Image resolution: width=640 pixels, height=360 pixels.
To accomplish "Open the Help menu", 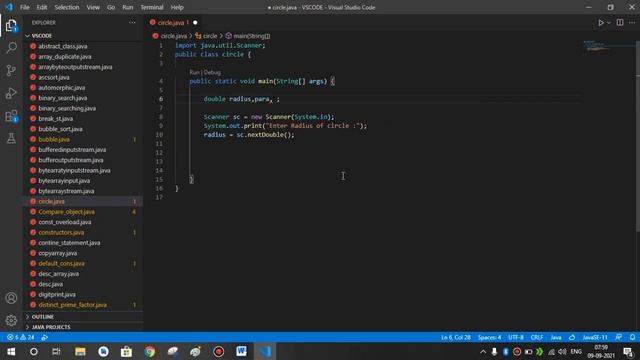I will pyautogui.click(x=177, y=7).
